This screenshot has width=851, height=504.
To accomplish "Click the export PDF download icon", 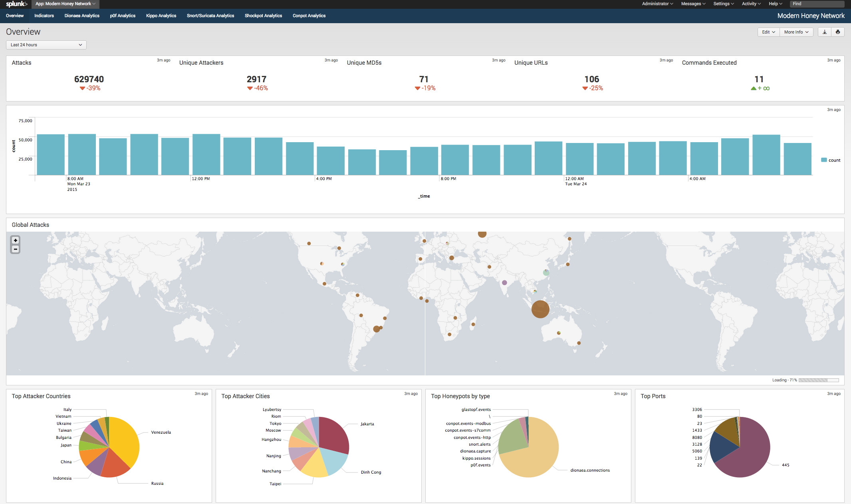I will pyautogui.click(x=824, y=32).
